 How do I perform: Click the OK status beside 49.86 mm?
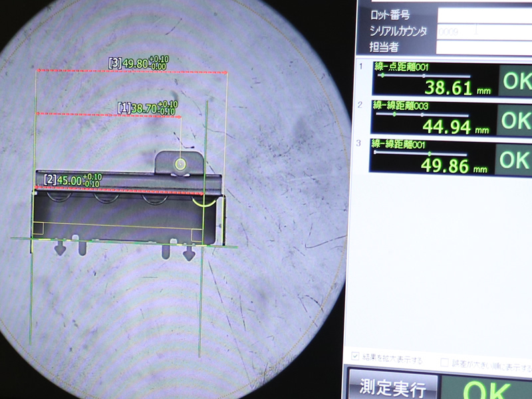tap(513, 160)
